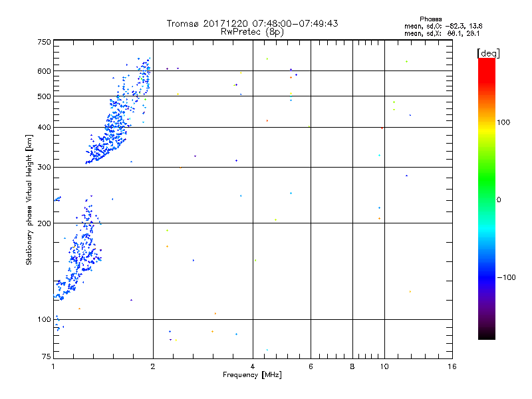Click the y-axis label '75'
This screenshot has width=532, height=399.
pos(47,356)
